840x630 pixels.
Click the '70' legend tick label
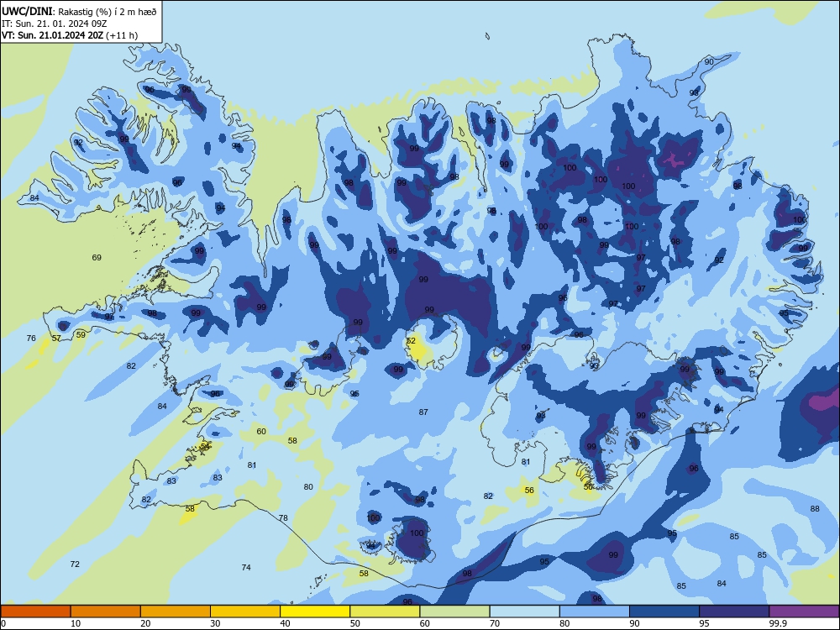click(495, 623)
